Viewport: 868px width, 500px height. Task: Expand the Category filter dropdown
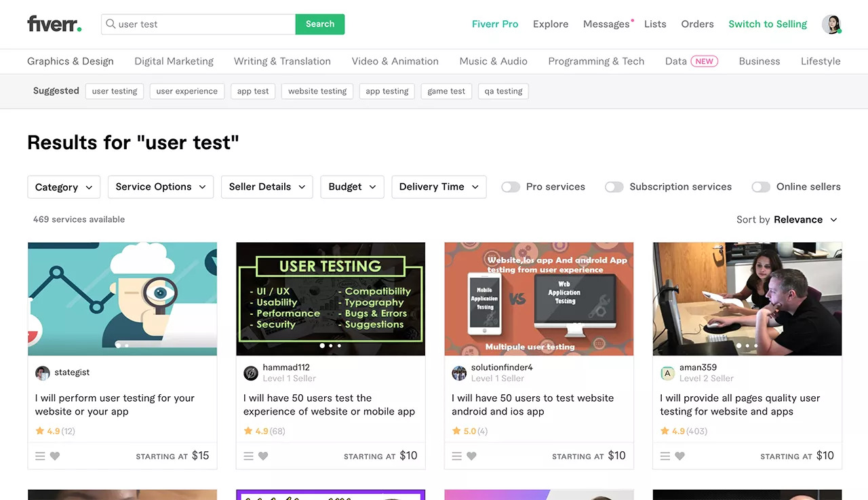click(x=64, y=187)
